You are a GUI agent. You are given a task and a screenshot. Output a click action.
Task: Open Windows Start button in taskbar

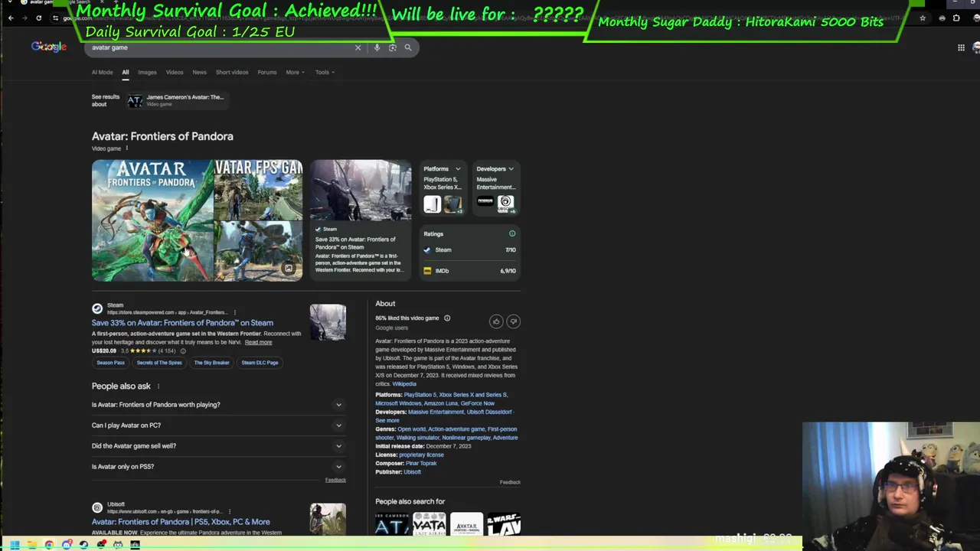(x=14, y=544)
